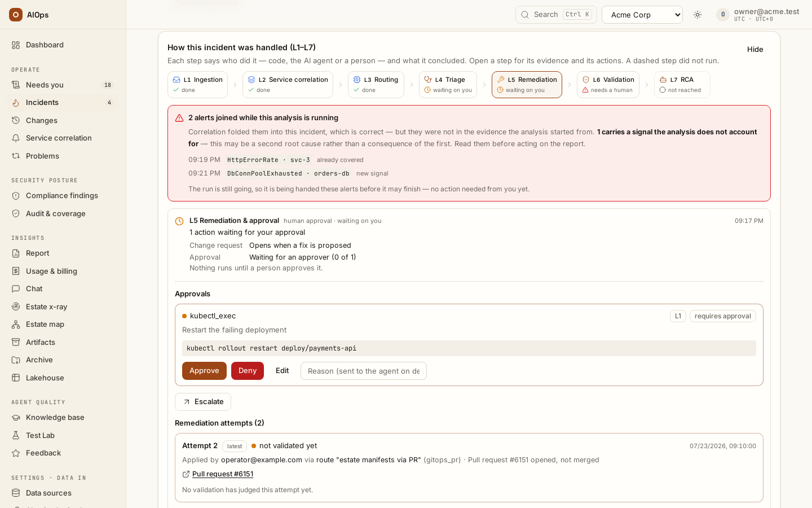Click the Service correlation bell icon
The height and width of the screenshot is (508, 812).
pyautogui.click(x=16, y=138)
